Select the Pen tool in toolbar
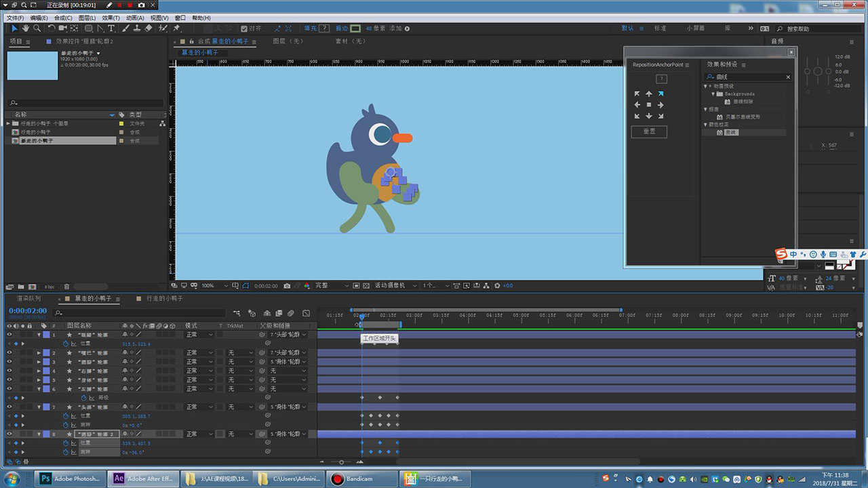Image resolution: width=868 pixels, height=488 pixels. point(100,28)
